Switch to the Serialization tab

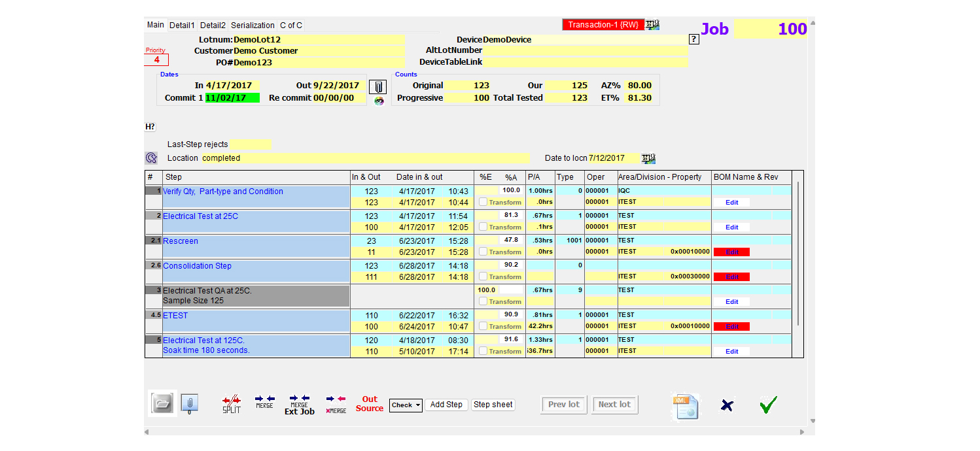pos(253,25)
